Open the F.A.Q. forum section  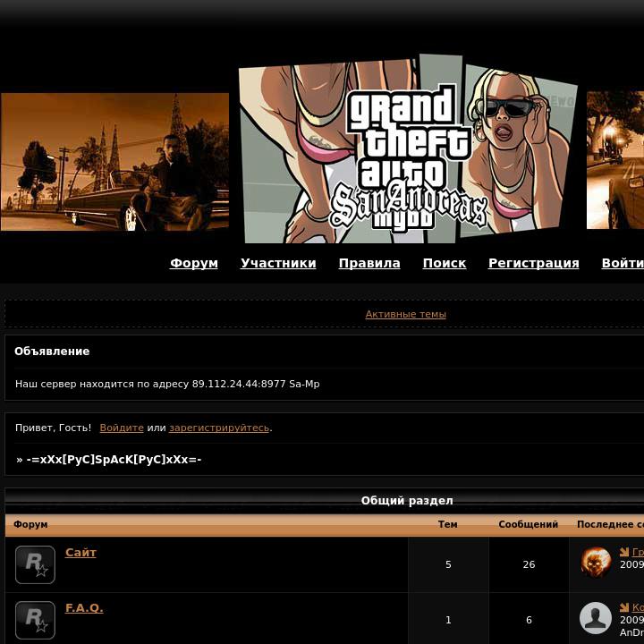(x=84, y=608)
